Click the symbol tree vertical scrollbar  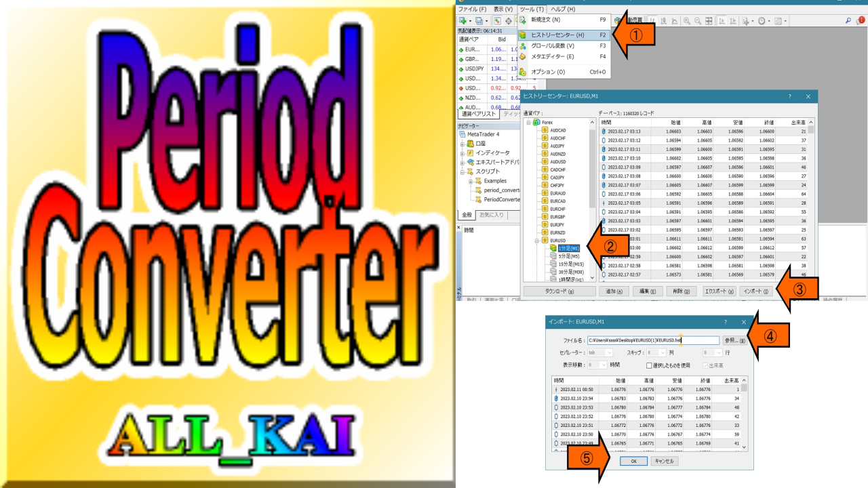pyautogui.click(x=592, y=200)
